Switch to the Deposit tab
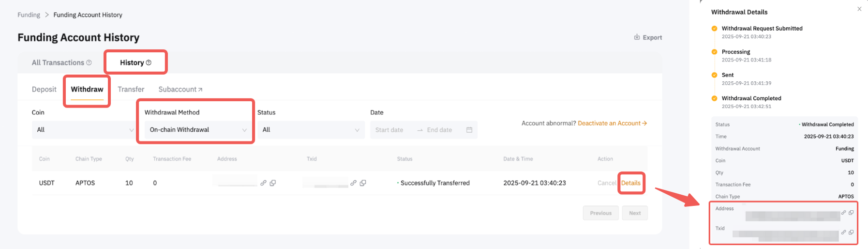Screen dimensions: 868x249 click(x=44, y=89)
